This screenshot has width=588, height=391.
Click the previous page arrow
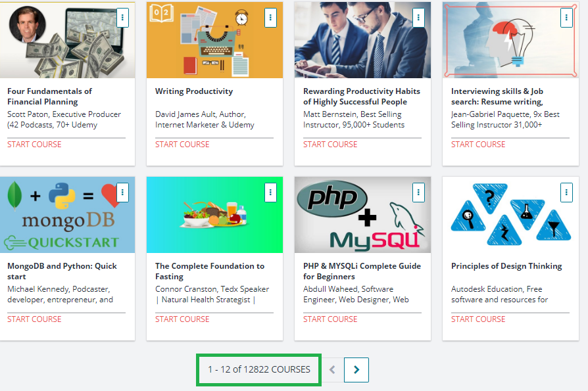click(x=331, y=370)
